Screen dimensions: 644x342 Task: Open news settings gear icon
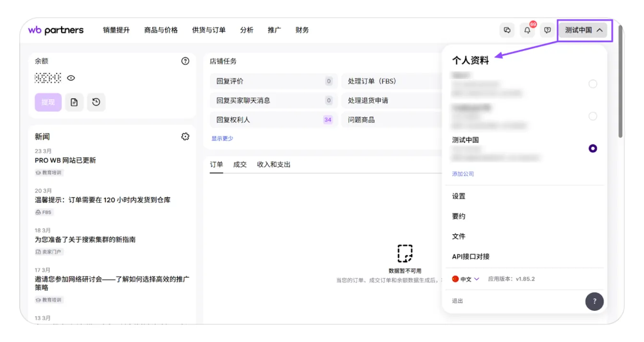pos(185,137)
